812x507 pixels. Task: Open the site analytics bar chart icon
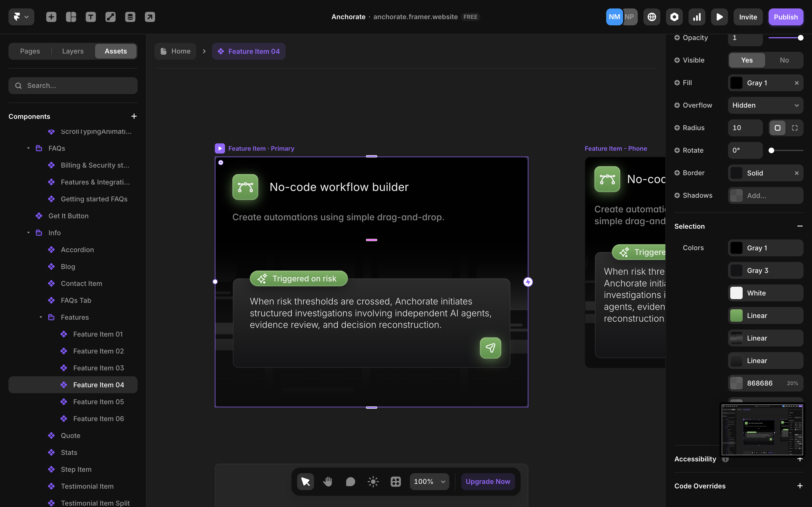(x=697, y=17)
